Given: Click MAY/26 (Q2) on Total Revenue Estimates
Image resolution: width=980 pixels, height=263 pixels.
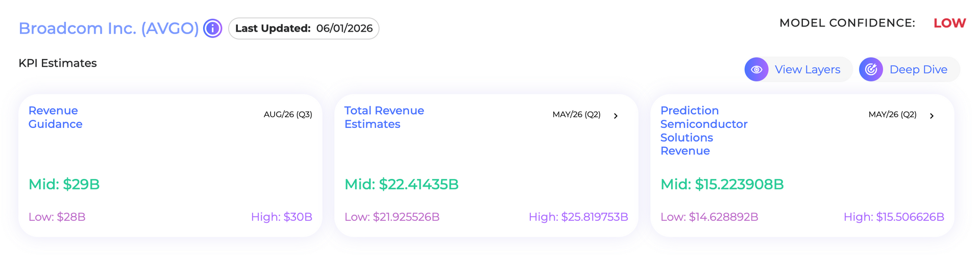Looking at the screenshot, I should tap(576, 115).
